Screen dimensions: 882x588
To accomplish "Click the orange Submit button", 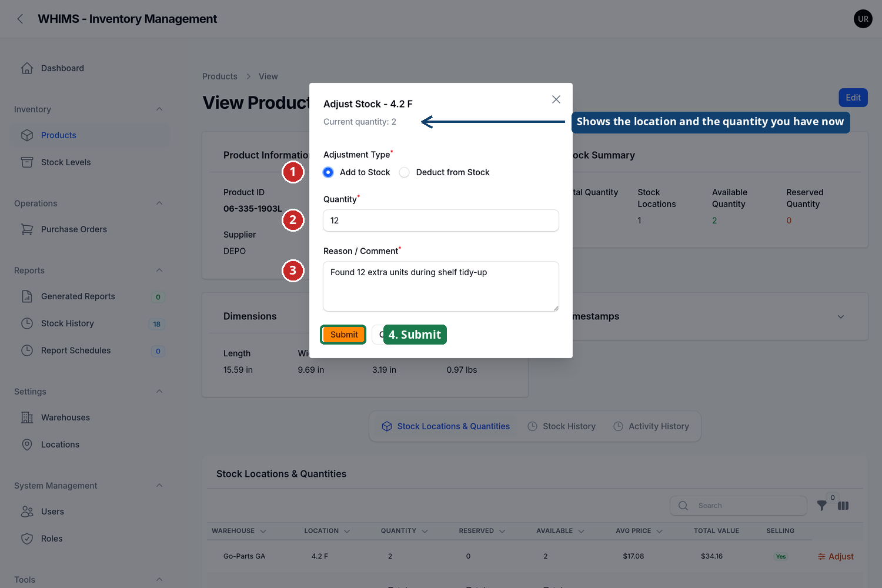I will coord(344,335).
